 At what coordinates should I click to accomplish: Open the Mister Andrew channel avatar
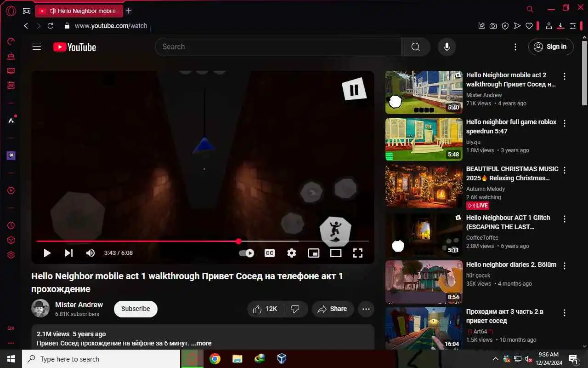point(40,309)
